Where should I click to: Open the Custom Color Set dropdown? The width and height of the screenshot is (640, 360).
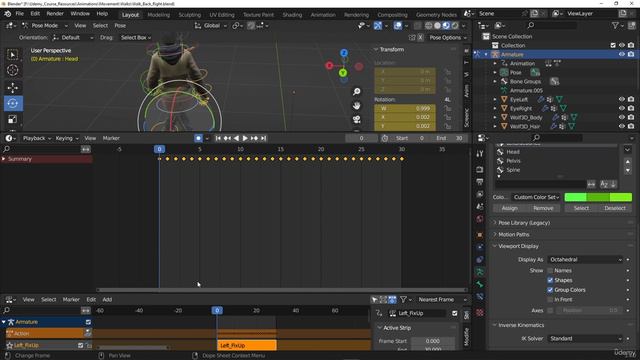pos(536,197)
